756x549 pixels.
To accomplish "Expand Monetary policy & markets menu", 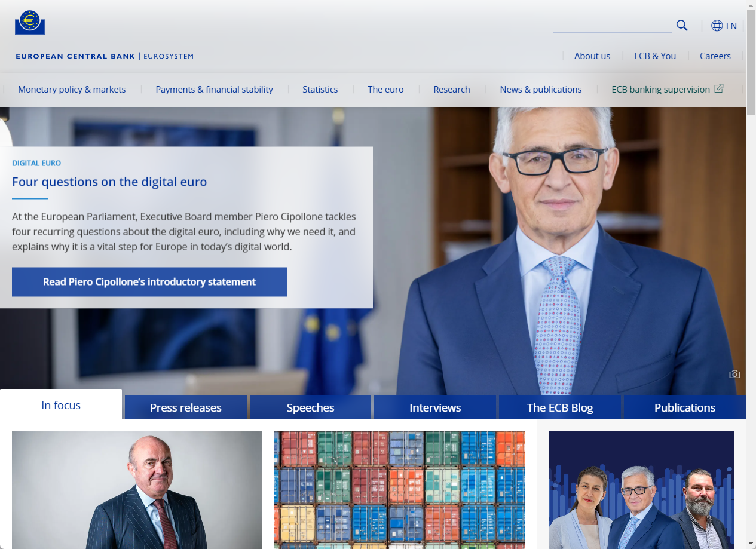I will 72,89.
